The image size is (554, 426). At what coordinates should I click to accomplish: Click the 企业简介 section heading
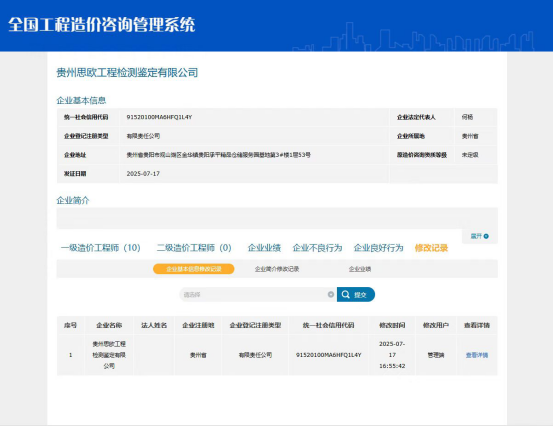pyautogui.click(x=73, y=200)
